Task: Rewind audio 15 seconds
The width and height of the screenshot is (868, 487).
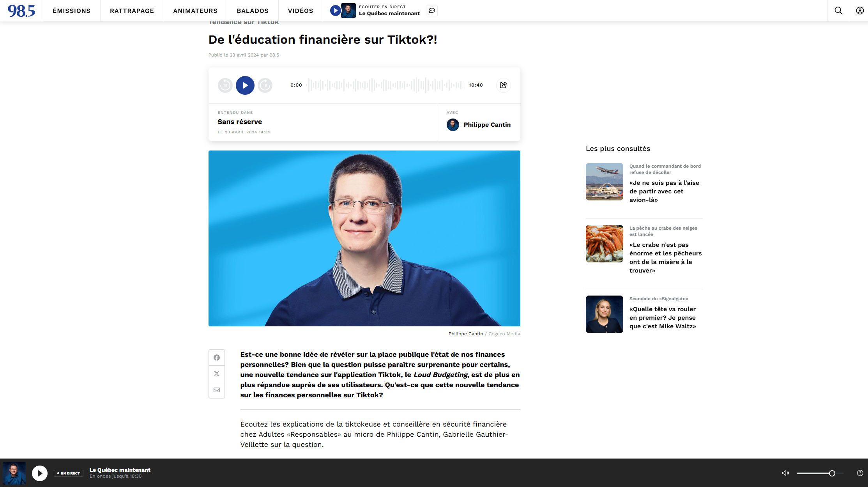Action: (225, 85)
